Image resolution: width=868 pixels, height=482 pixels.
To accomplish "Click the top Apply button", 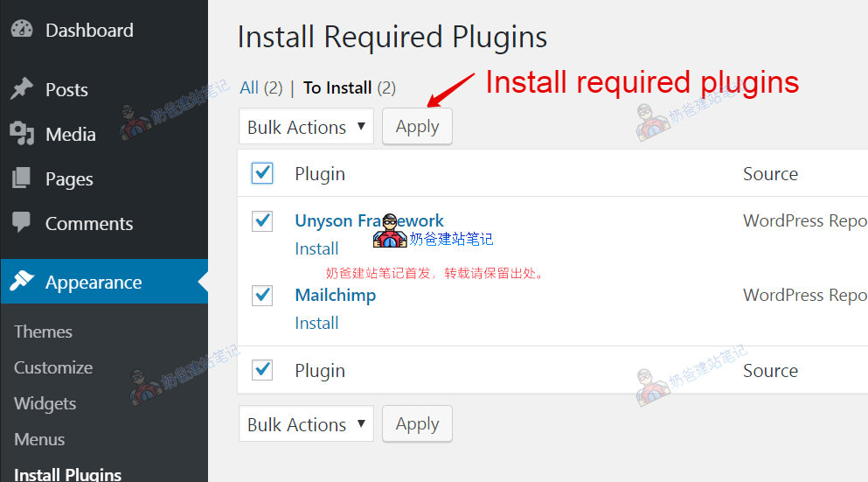I will [418, 126].
